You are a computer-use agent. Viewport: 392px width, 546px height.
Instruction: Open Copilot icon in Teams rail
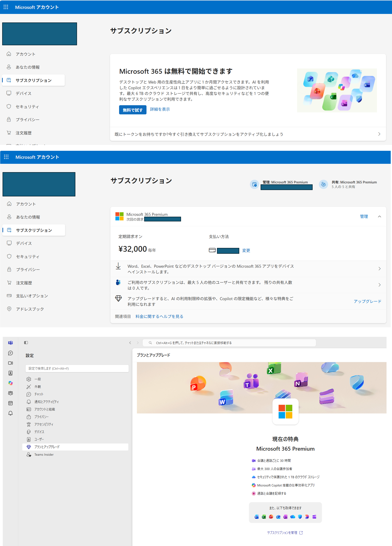[x=10, y=383]
